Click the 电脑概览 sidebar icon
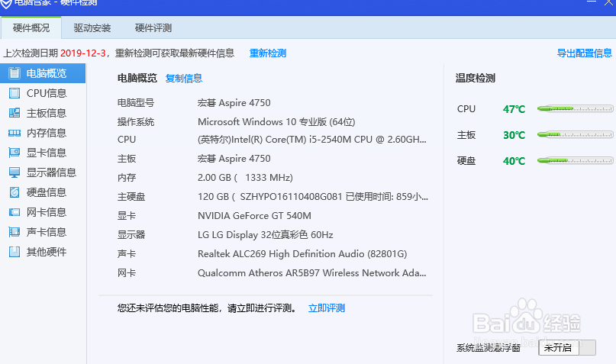 click(15, 73)
